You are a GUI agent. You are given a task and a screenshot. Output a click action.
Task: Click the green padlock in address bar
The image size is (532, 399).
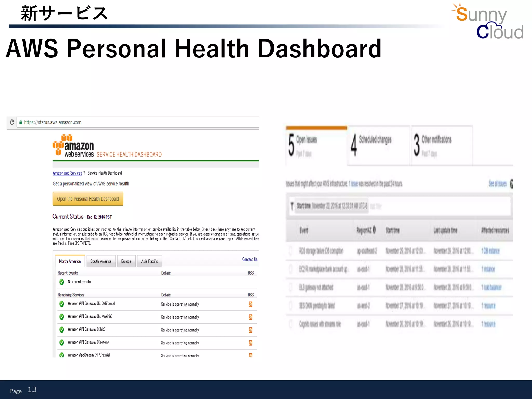[x=21, y=122]
